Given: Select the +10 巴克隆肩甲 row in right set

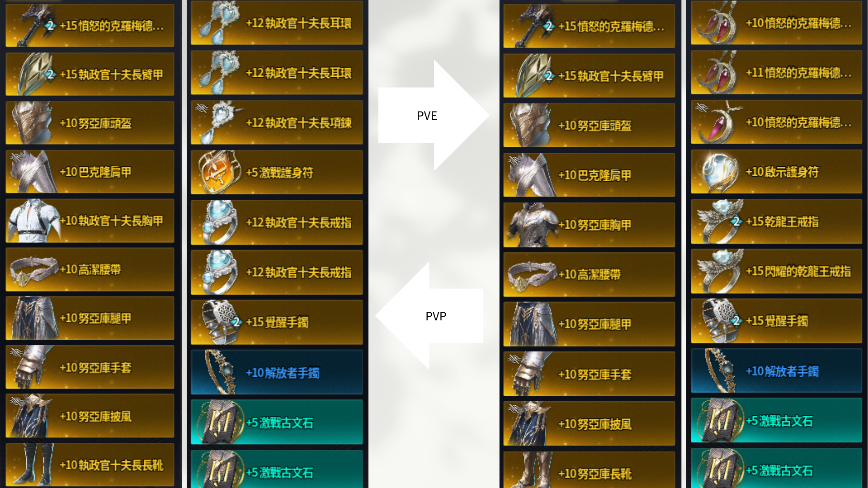Looking at the screenshot, I should 589,175.
